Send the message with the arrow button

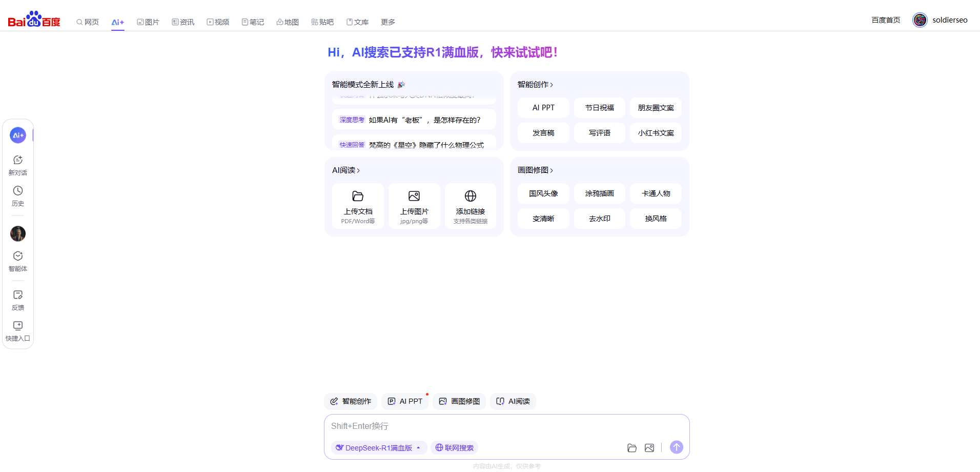pyautogui.click(x=677, y=447)
